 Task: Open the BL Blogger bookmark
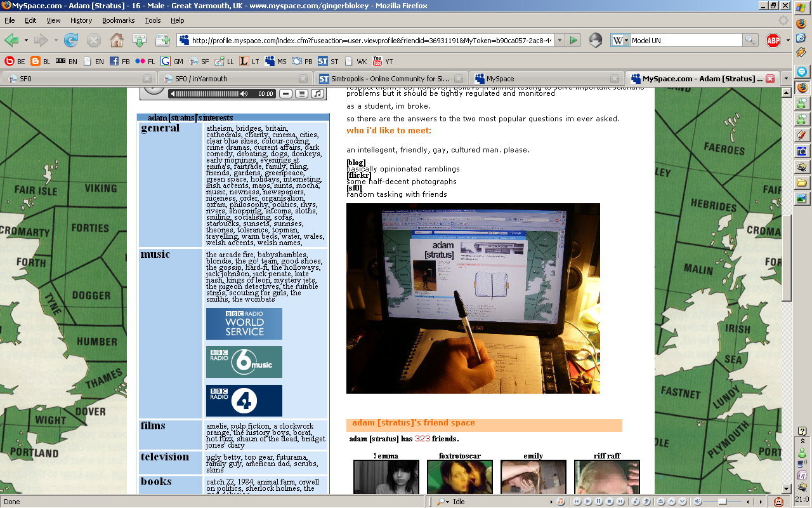click(x=41, y=61)
